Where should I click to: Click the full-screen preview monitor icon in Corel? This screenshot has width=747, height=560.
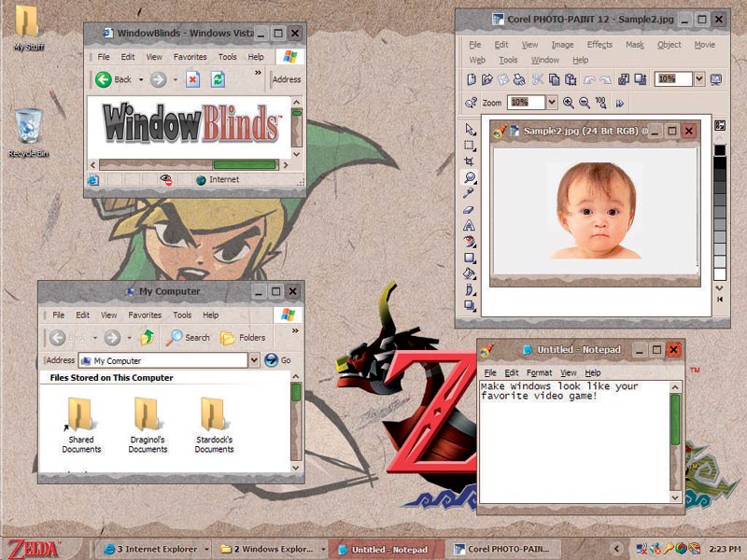tap(716, 79)
